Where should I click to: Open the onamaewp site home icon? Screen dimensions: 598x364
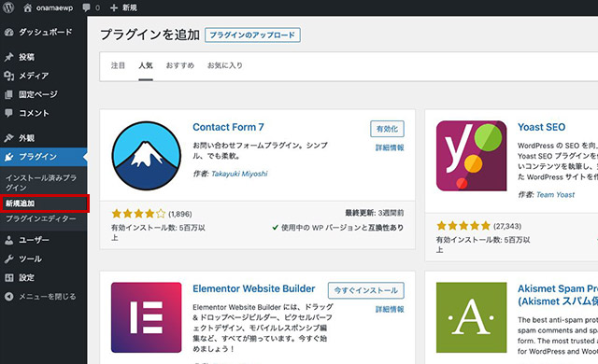tap(27, 7)
